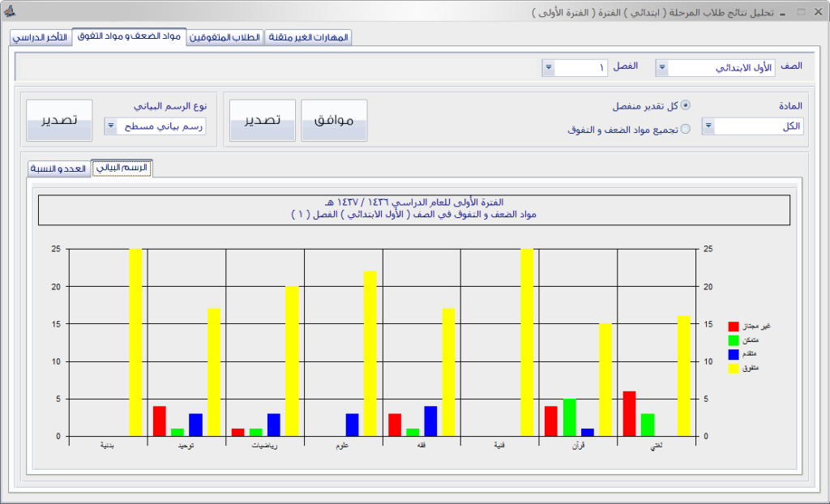Switch to the التأخر الدراسي tab
The height and width of the screenshot is (504, 830).
click(41, 37)
